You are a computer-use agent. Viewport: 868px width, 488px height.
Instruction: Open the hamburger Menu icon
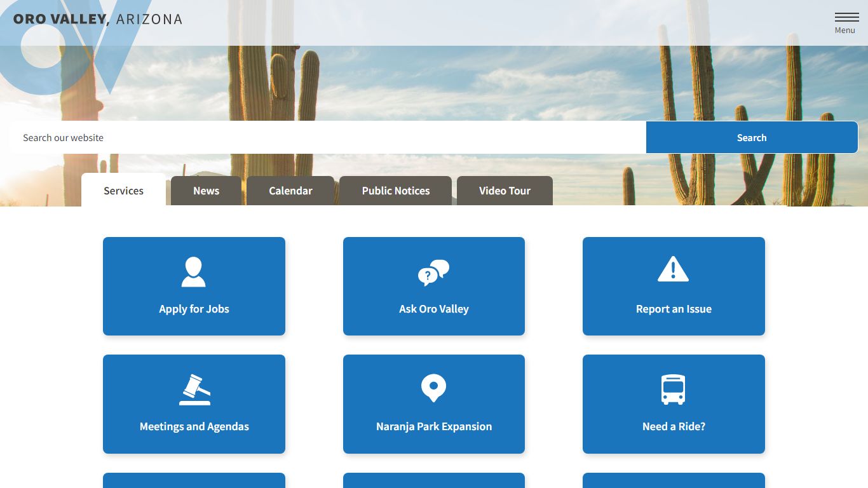(846, 17)
